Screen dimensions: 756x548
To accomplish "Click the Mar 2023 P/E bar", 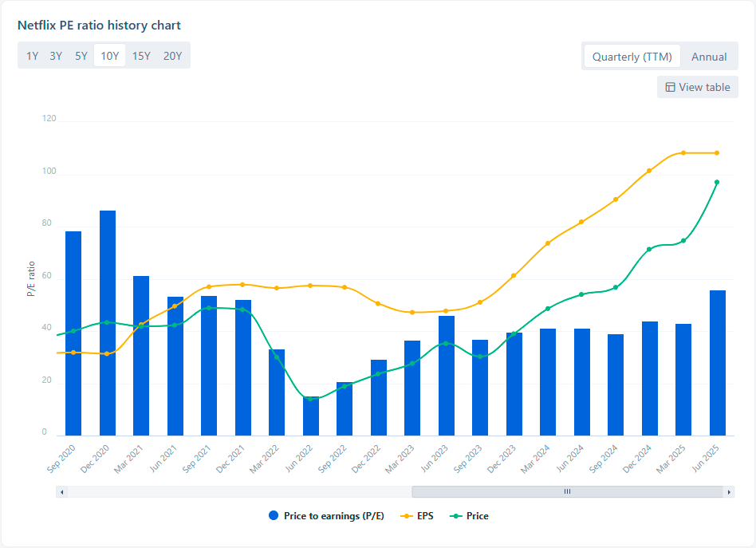I will (x=412, y=388).
